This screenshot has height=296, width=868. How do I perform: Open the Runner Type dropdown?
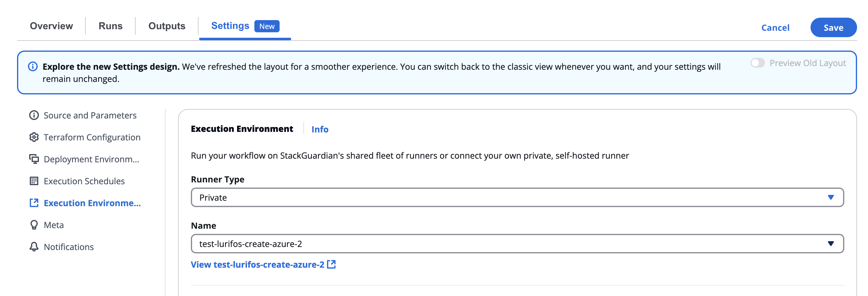click(517, 197)
